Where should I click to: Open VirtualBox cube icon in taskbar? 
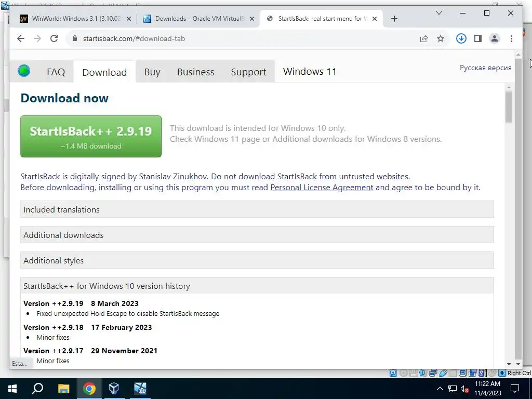114,389
